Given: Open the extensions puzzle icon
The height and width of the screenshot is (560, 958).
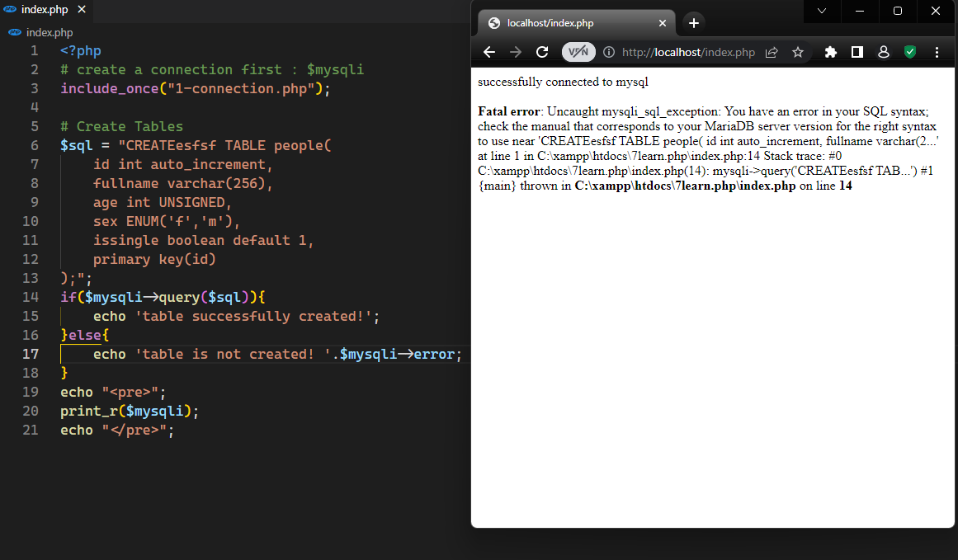Looking at the screenshot, I should 830,52.
